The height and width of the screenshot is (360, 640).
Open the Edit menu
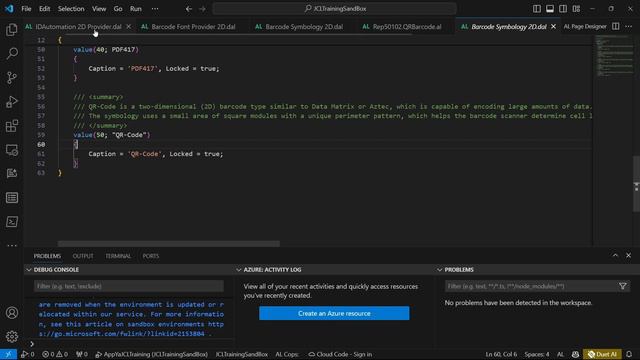[x=44, y=9]
